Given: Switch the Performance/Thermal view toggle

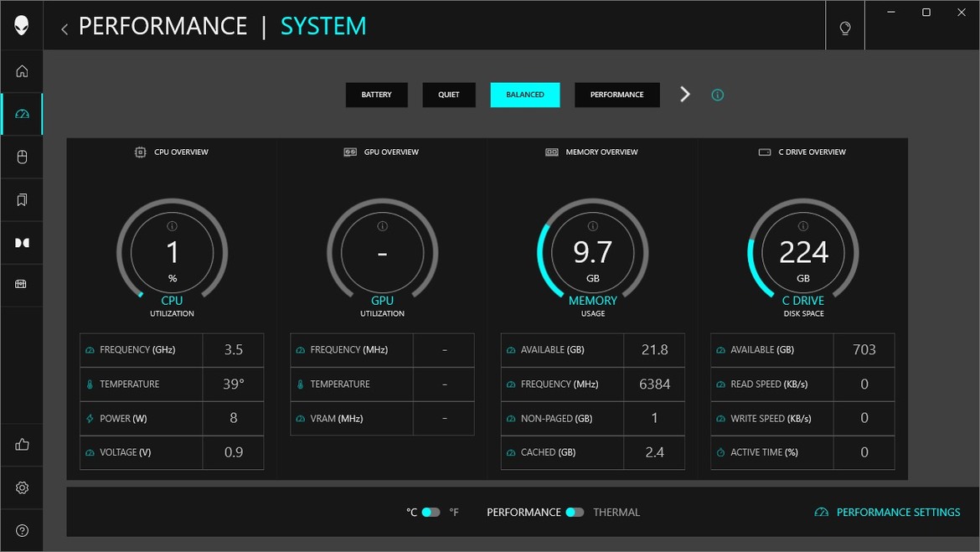Looking at the screenshot, I should click(x=575, y=512).
